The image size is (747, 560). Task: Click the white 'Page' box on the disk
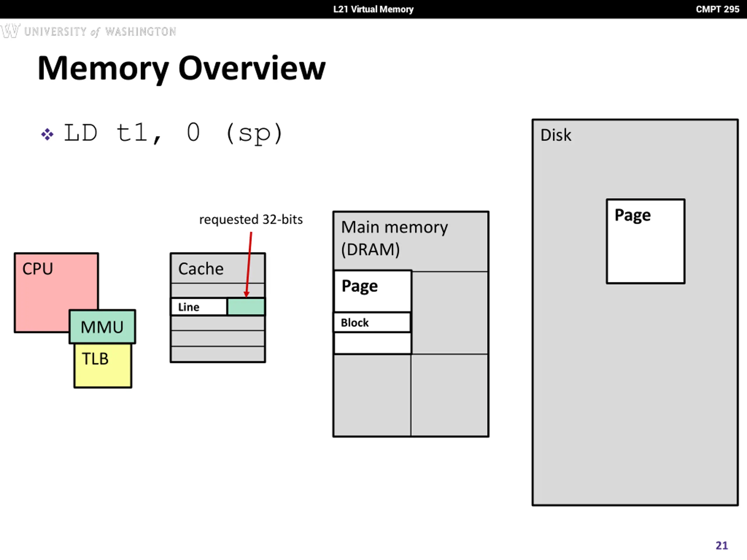[x=646, y=241]
